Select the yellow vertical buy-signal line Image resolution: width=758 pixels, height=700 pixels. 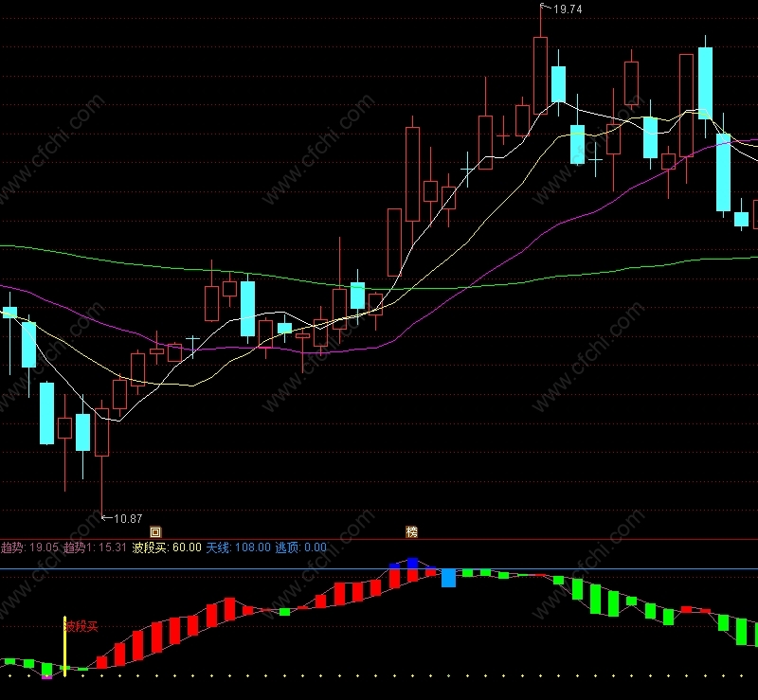[x=64, y=646]
